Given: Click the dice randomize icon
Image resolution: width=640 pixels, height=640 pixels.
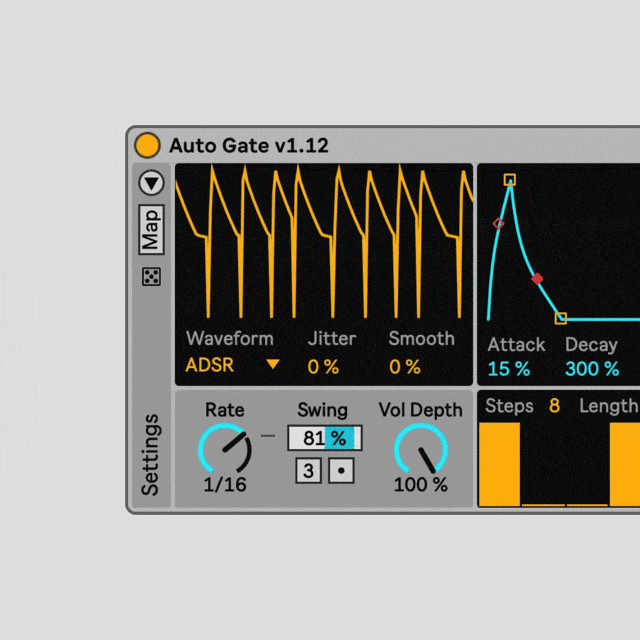Looking at the screenshot, I should click(151, 277).
